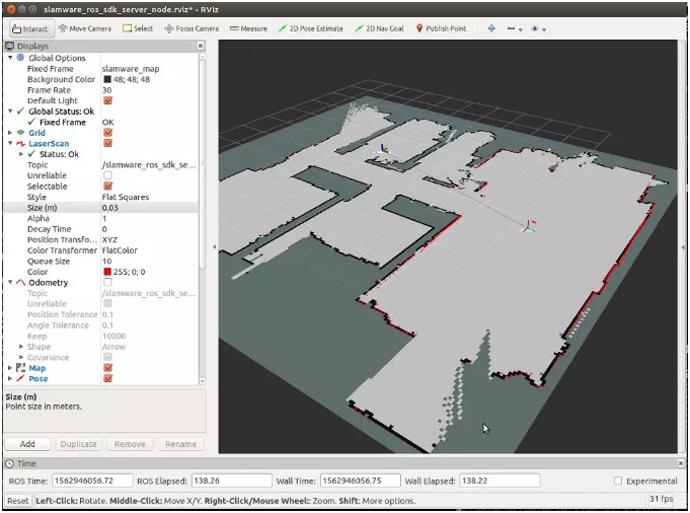Collapse the Global Options section
The image size is (690, 513).
click(10, 58)
